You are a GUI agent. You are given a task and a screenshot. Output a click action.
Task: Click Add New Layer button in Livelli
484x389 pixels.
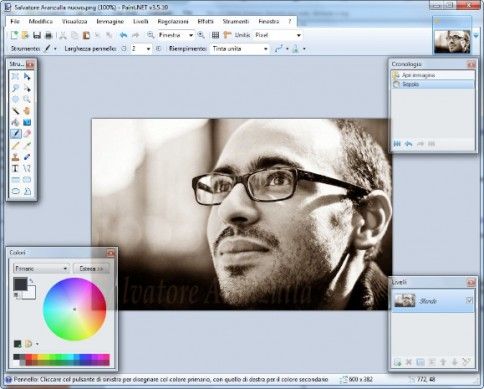click(397, 362)
